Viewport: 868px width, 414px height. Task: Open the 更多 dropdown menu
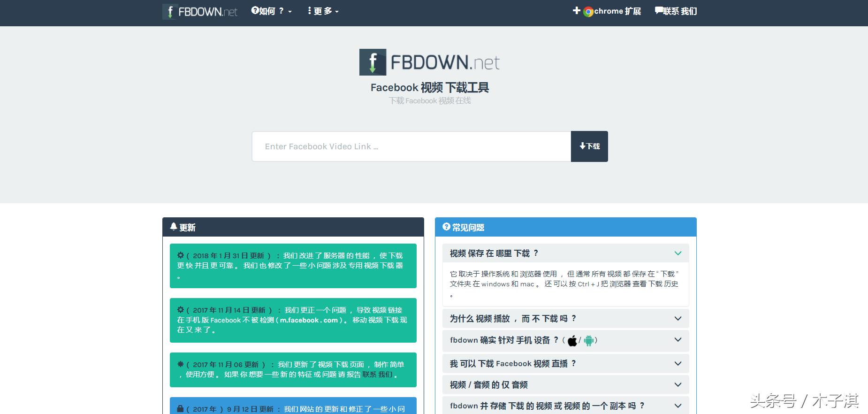click(x=323, y=11)
